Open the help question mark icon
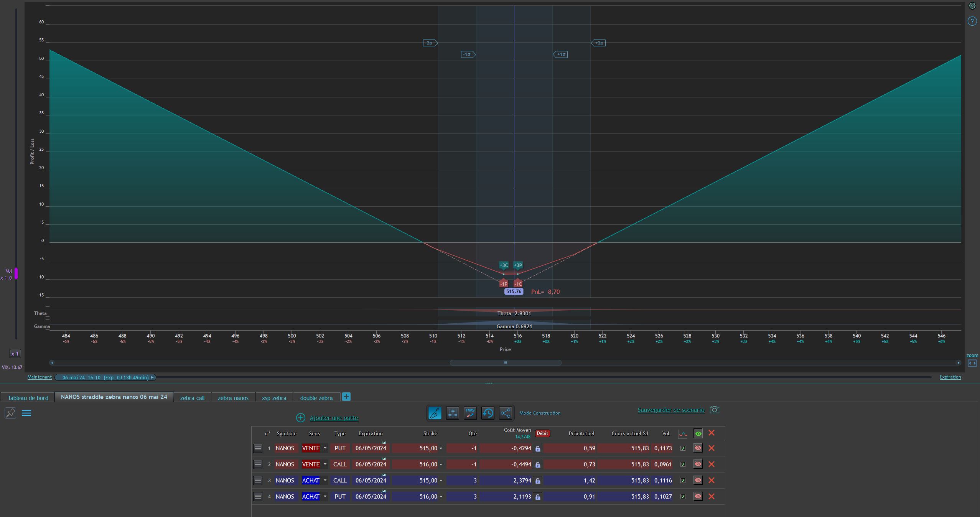 [x=972, y=21]
